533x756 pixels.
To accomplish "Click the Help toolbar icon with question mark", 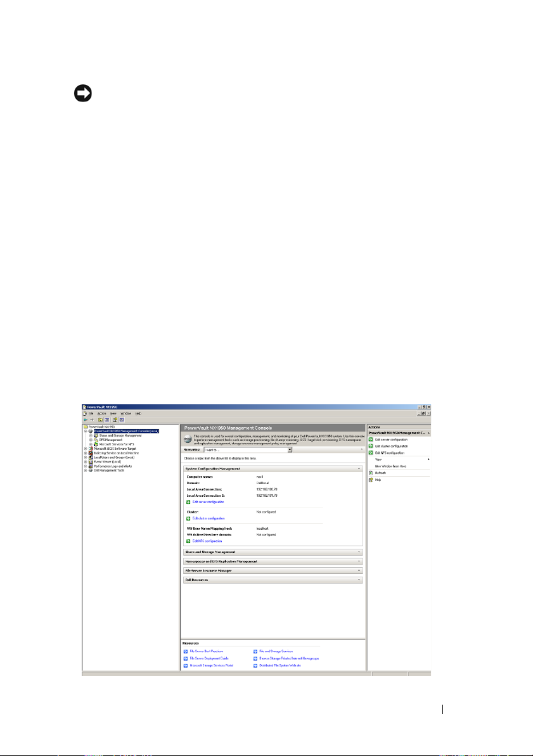I will (x=115, y=420).
